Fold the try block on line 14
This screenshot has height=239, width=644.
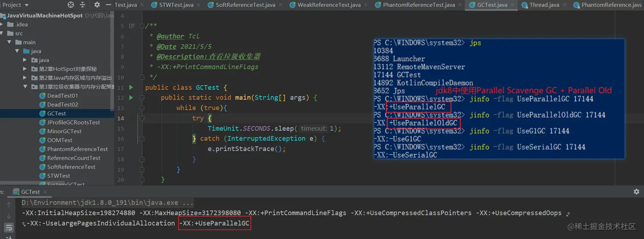142,118
